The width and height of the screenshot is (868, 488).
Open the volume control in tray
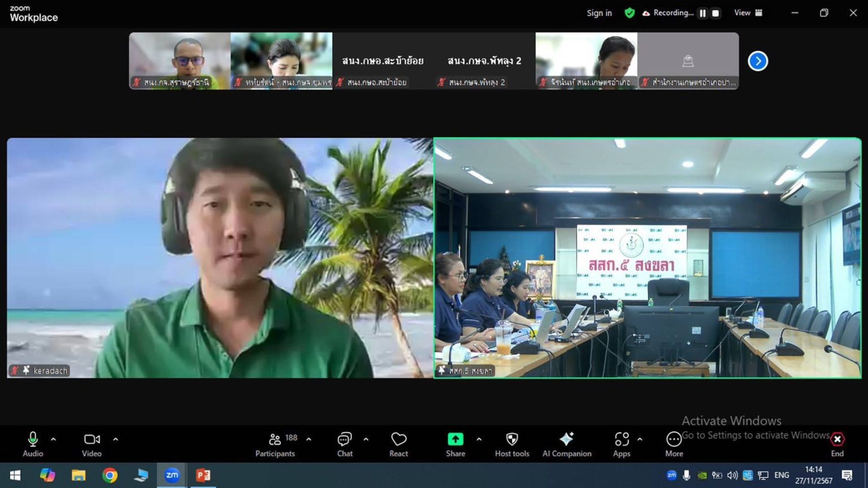(x=732, y=476)
